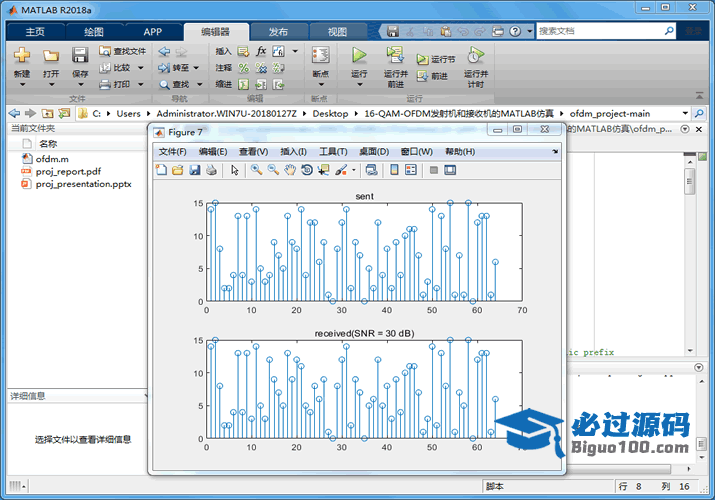715x500 pixels.
Task: Toggle the rotate 3D tool
Action: (x=307, y=170)
